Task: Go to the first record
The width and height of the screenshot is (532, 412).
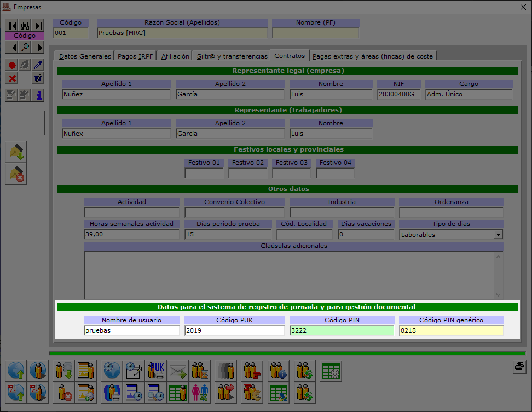Action: (x=11, y=25)
